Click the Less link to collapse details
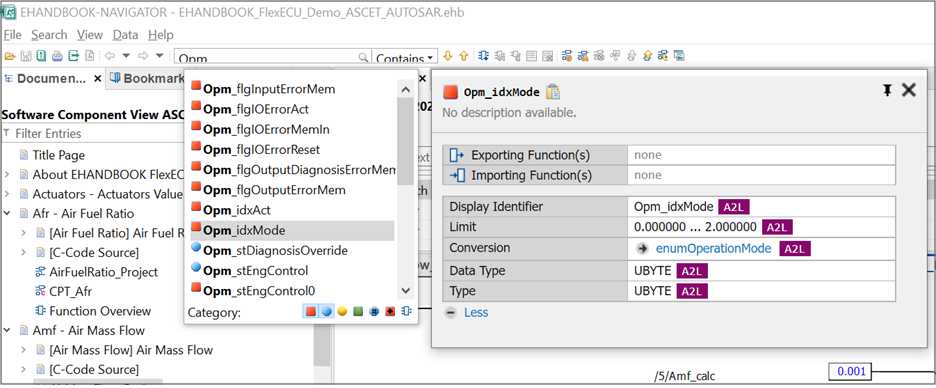This screenshot has width=936, height=388. (x=476, y=312)
